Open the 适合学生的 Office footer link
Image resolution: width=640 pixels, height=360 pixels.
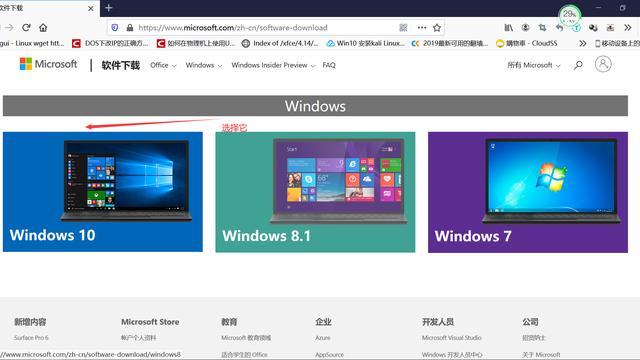[x=244, y=355]
